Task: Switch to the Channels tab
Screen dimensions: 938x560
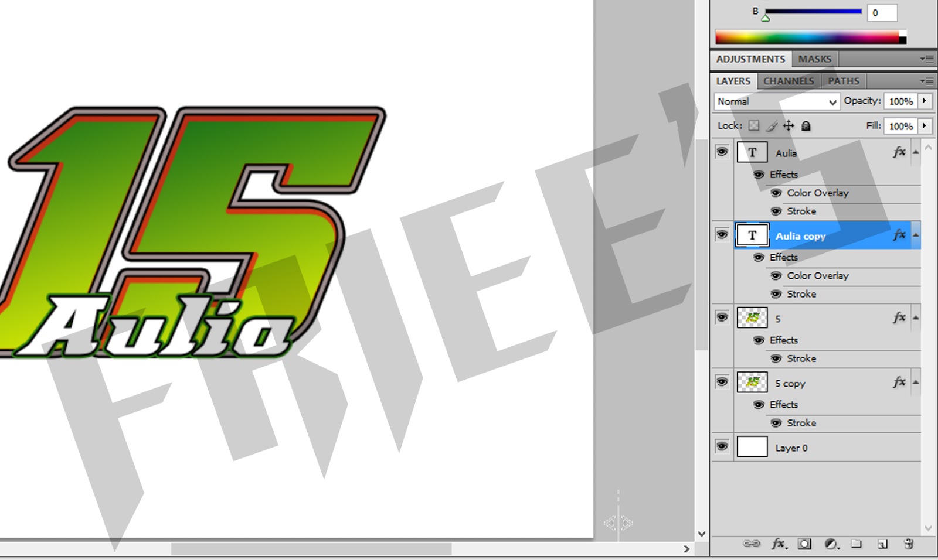Action: (x=788, y=80)
